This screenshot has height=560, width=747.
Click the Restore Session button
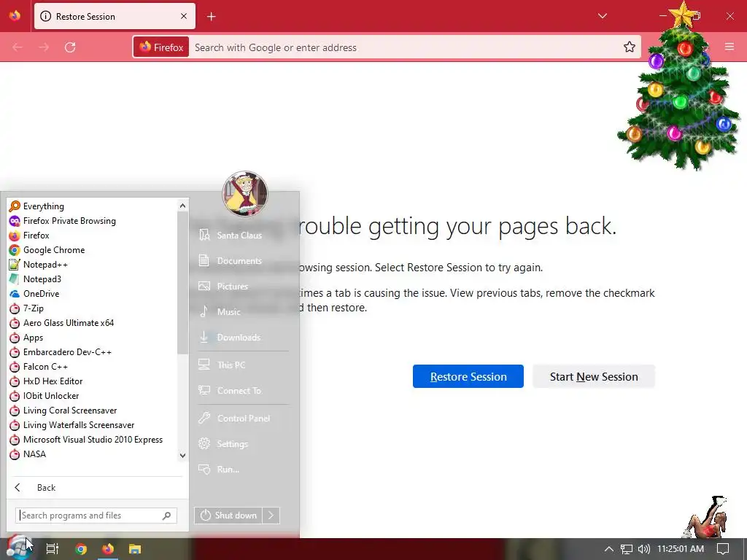(x=468, y=377)
